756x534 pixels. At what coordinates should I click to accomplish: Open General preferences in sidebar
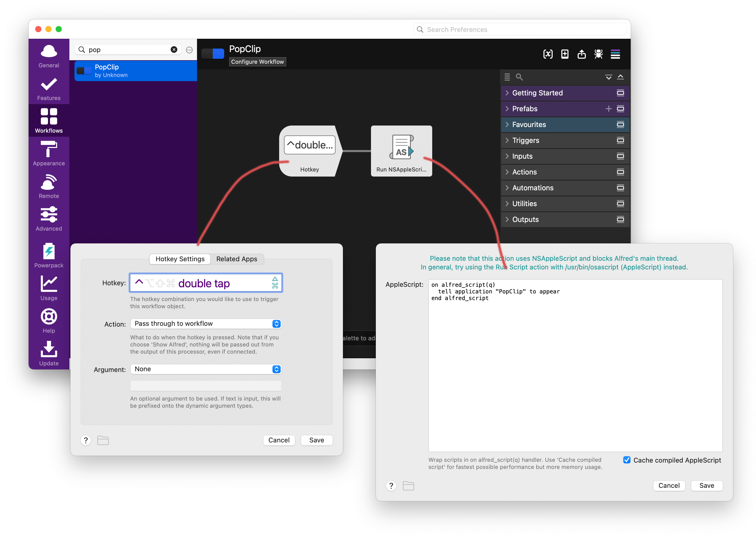click(49, 56)
